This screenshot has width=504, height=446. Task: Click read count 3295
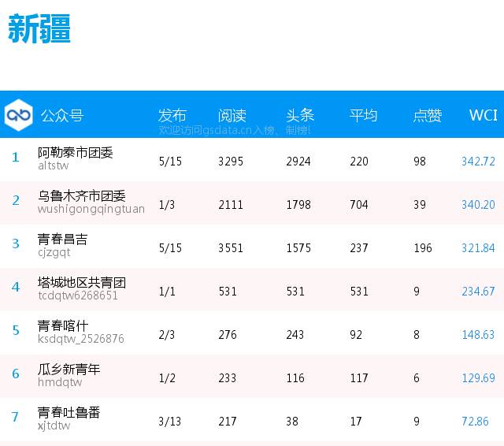[x=231, y=161]
